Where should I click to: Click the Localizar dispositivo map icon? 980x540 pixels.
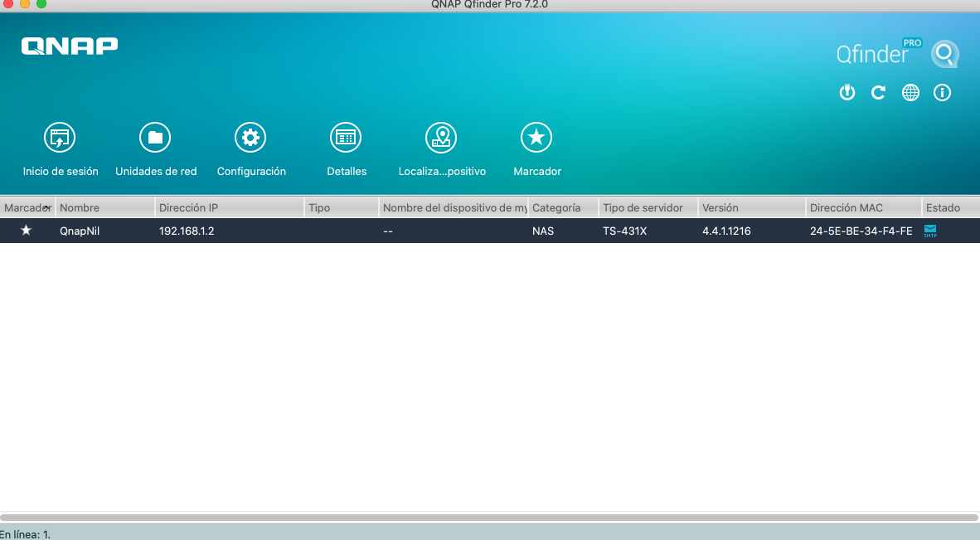pyautogui.click(x=441, y=138)
